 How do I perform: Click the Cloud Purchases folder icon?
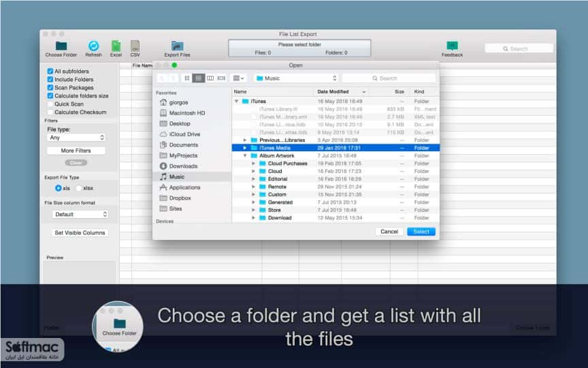point(263,164)
